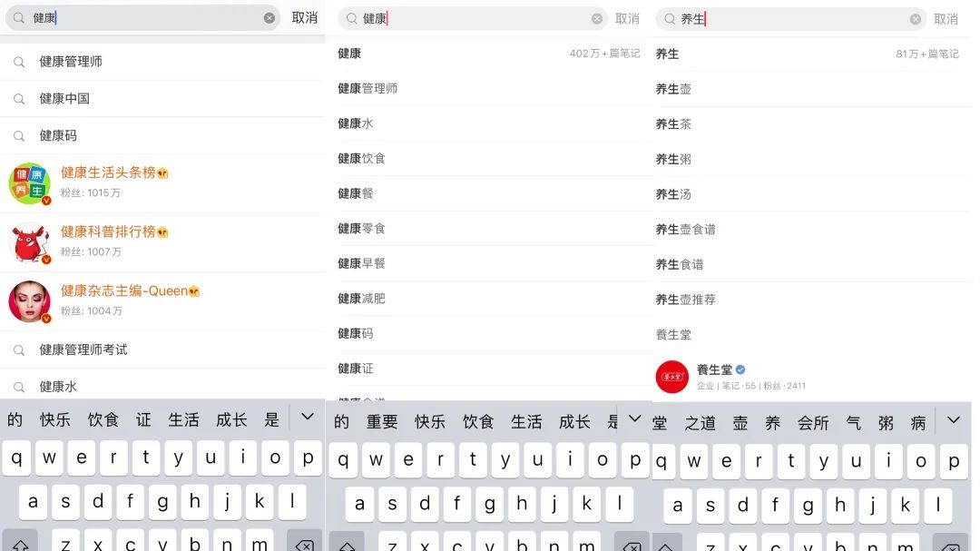Expand candidates on keyboard containing 重要 suggestion
Screen dimensions: 980x551
click(x=635, y=419)
